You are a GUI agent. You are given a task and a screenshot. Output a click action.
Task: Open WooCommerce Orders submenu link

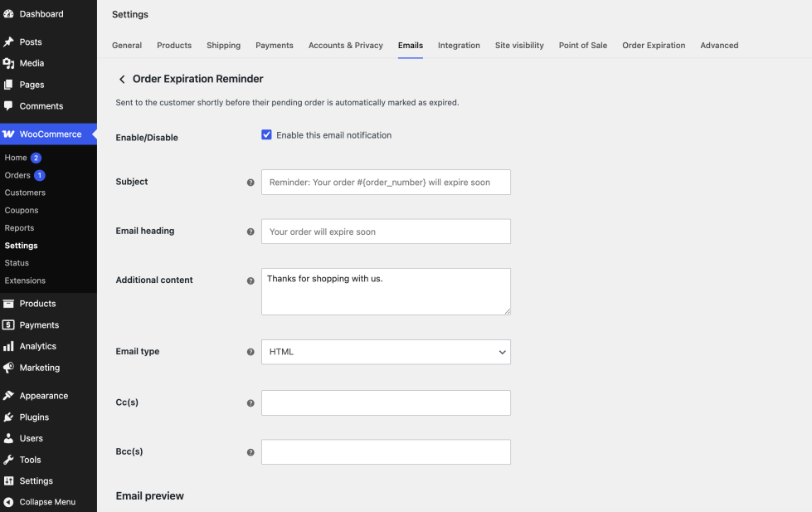[x=17, y=175]
